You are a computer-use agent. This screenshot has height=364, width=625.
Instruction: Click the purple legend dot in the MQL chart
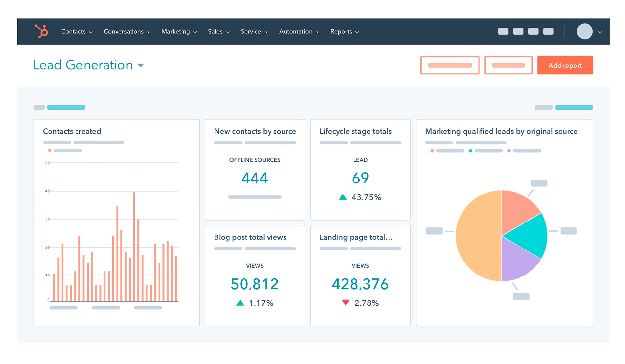point(509,151)
